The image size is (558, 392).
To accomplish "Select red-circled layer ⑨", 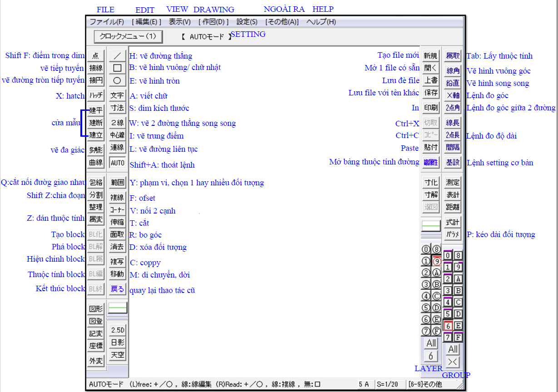I will click(436, 261).
